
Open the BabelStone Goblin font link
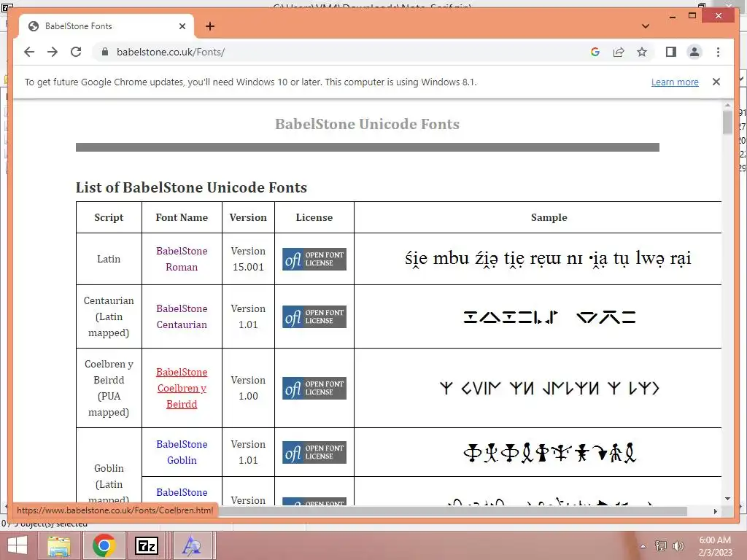coord(182,452)
